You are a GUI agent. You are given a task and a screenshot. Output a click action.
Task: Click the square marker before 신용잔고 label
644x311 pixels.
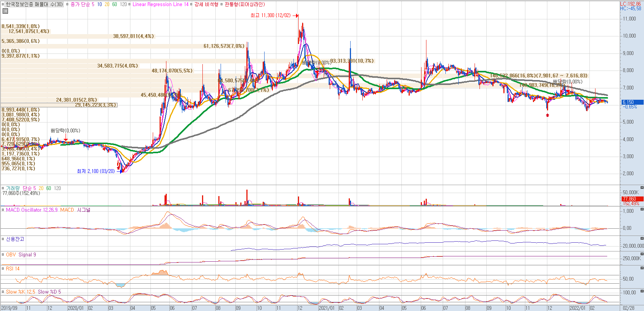[x=3, y=239]
